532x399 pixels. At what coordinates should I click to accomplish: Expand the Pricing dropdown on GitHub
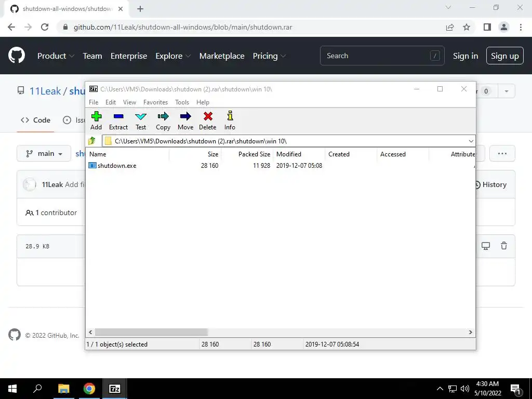coord(270,56)
